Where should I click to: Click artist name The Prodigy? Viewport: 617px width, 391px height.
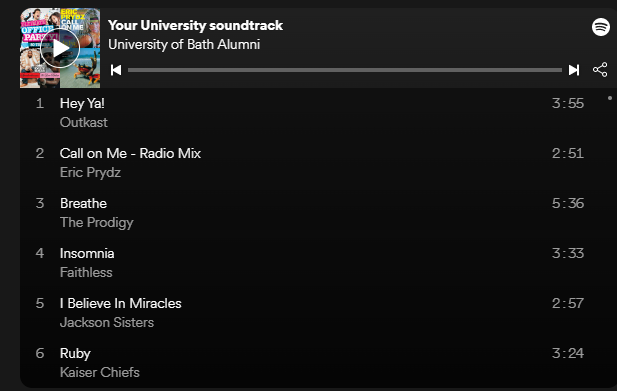(97, 222)
